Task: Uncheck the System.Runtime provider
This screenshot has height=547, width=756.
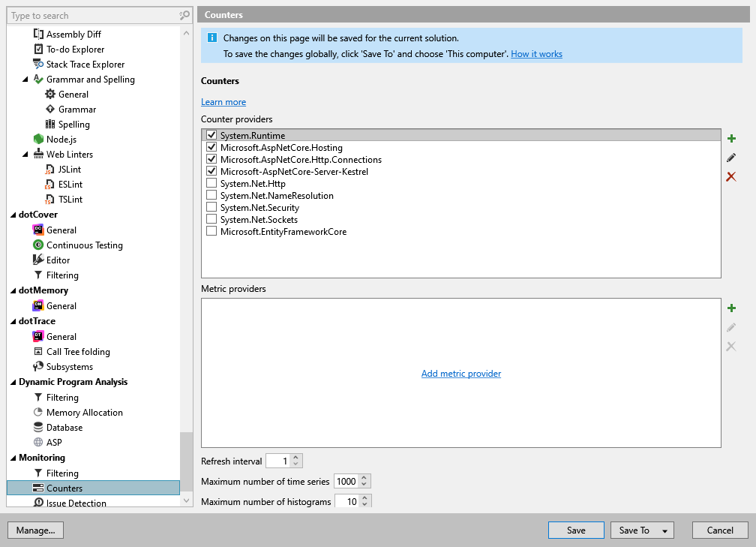Action: tap(211, 135)
